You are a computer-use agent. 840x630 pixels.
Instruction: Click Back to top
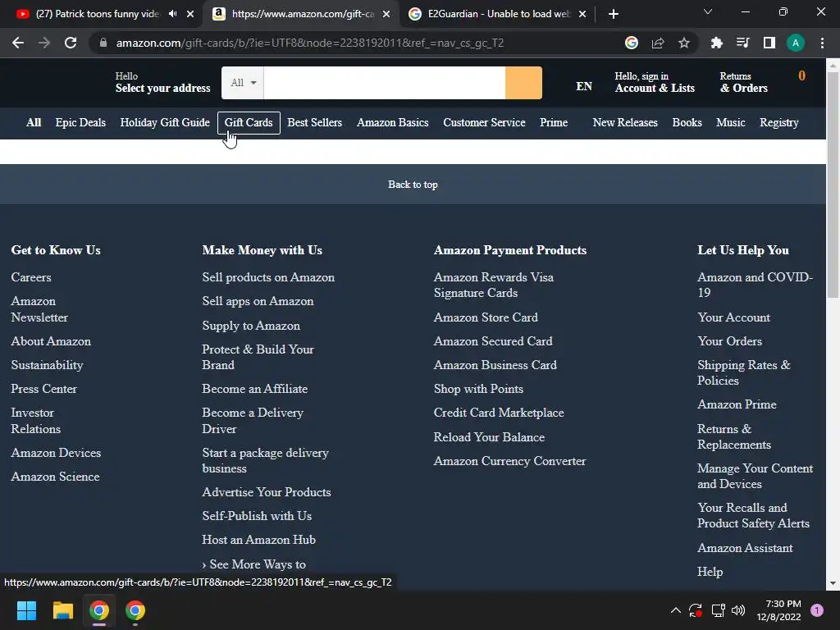(413, 185)
